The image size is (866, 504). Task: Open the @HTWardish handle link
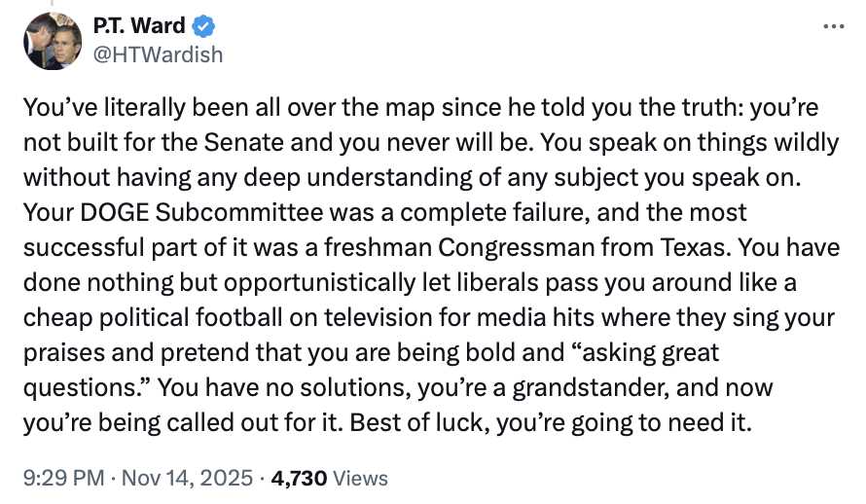[x=158, y=54]
